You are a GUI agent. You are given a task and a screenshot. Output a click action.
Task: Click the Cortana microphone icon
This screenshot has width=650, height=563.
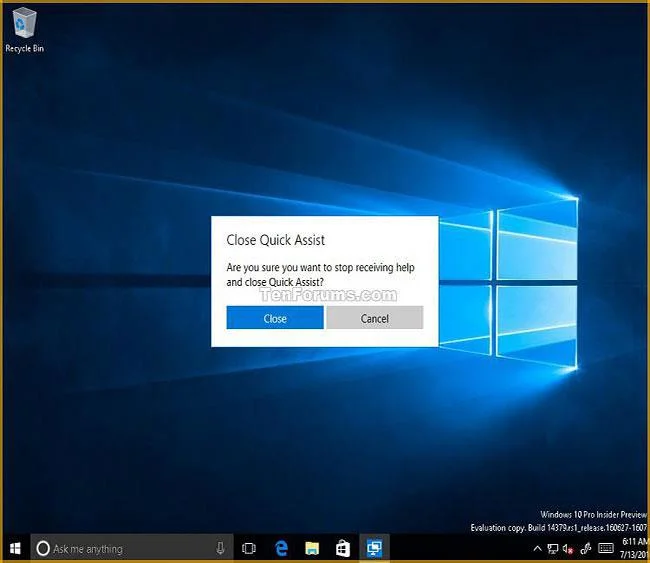pyautogui.click(x=221, y=548)
